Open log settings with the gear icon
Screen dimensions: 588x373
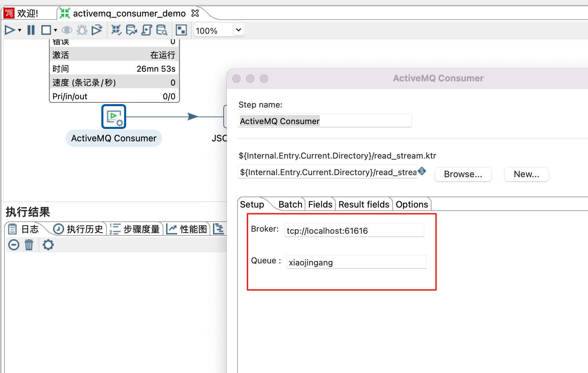[x=48, y=245]
